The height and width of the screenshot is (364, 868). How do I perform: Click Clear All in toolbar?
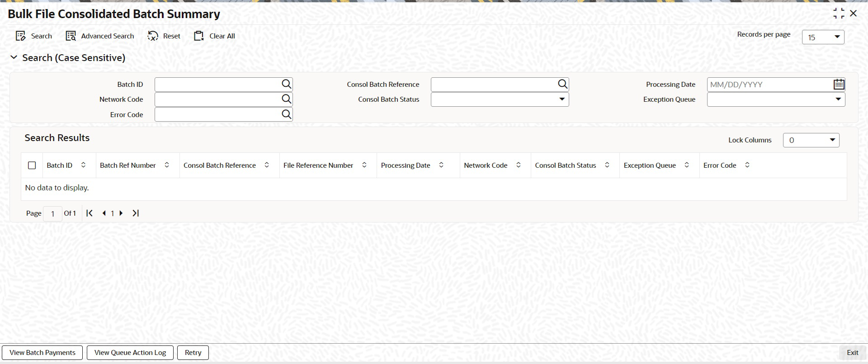tap(215, 36)
